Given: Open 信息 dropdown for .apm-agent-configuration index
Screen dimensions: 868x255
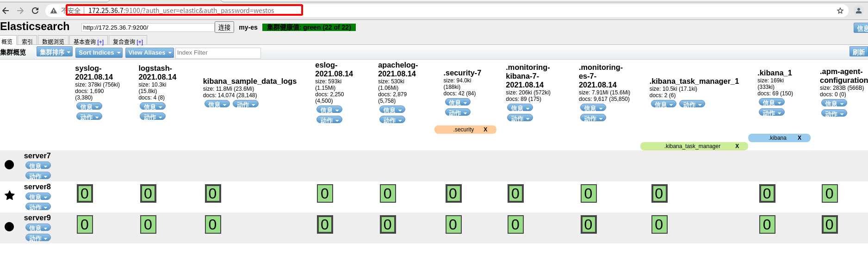Looking at the screenshot, I should tap(834, 103).
